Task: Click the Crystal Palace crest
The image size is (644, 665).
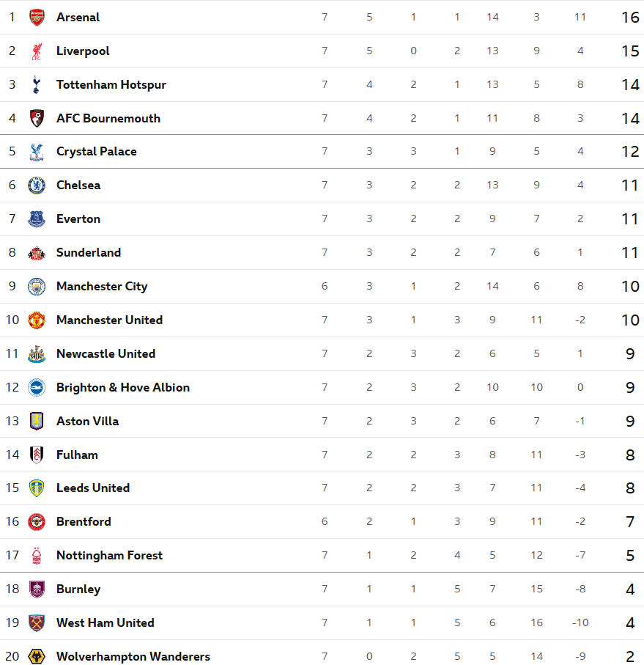Action: pyautogui.click(x=37, y=152)
